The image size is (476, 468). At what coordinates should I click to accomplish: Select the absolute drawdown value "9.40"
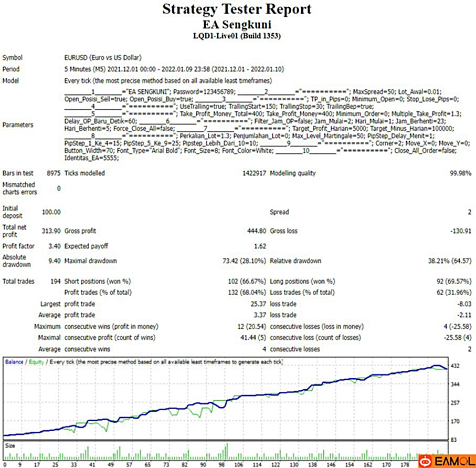[x=55, y=261]
